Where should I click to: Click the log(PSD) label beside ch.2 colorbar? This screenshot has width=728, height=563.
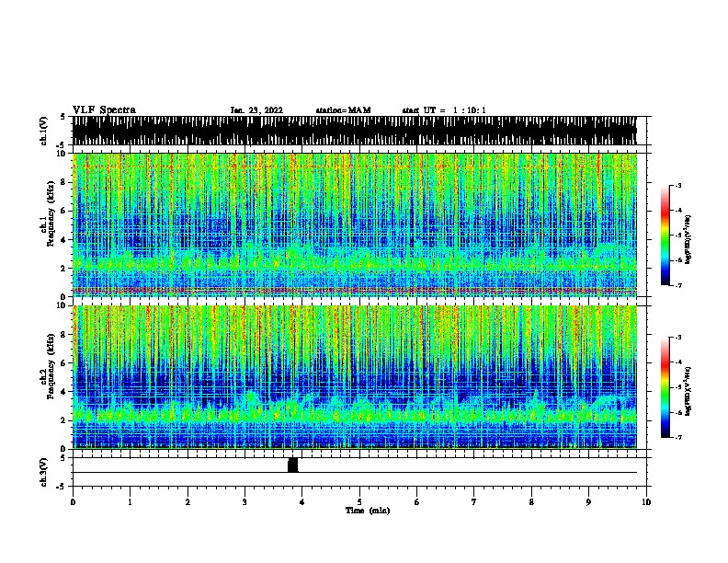point(688,391)
